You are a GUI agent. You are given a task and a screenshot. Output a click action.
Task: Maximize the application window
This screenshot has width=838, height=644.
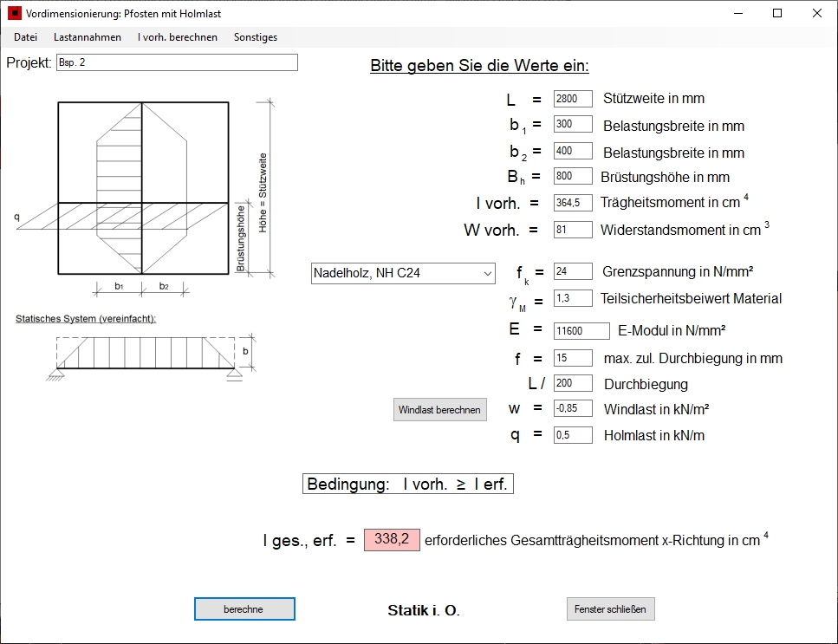(777, 13)
